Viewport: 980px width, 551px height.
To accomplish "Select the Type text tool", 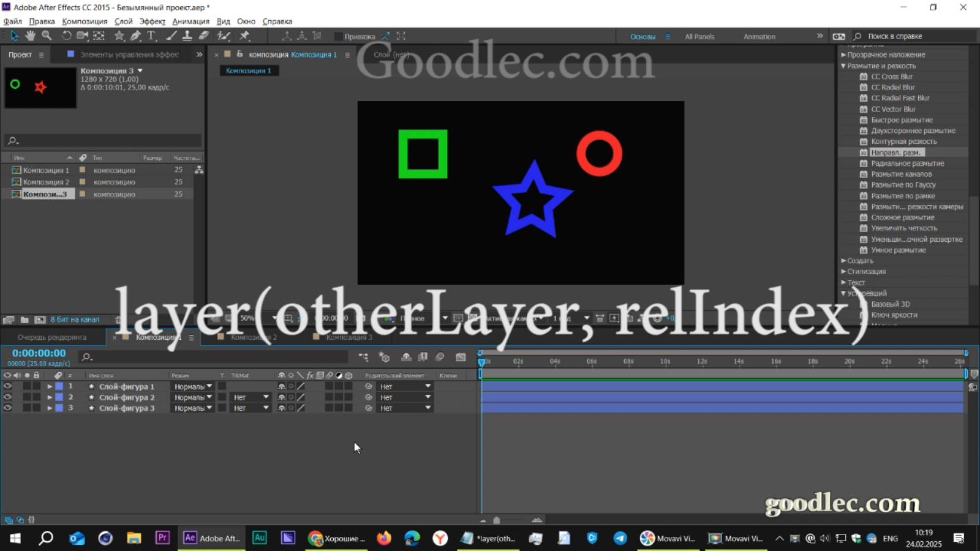I will coord(151,36).
